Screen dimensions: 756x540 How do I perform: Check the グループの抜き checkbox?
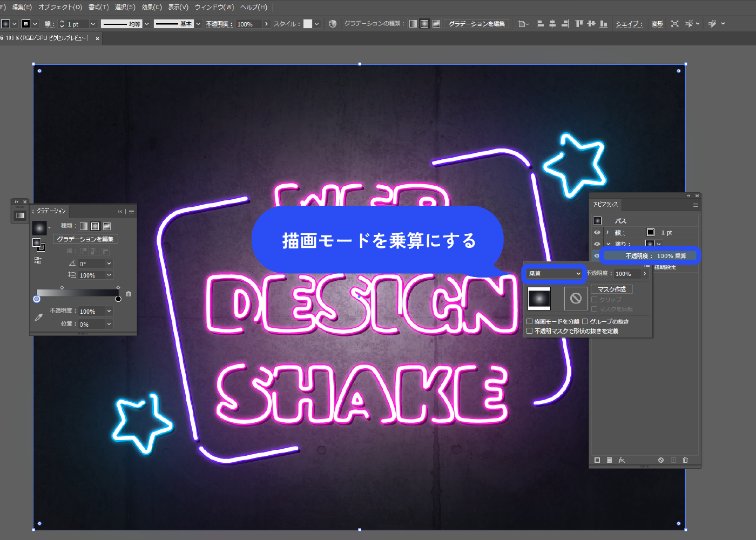pos(585,321)
